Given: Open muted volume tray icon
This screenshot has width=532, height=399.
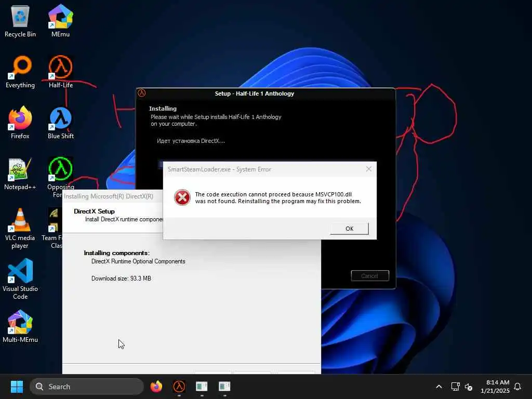Looking at the screenshot, I should coord(469,387).
